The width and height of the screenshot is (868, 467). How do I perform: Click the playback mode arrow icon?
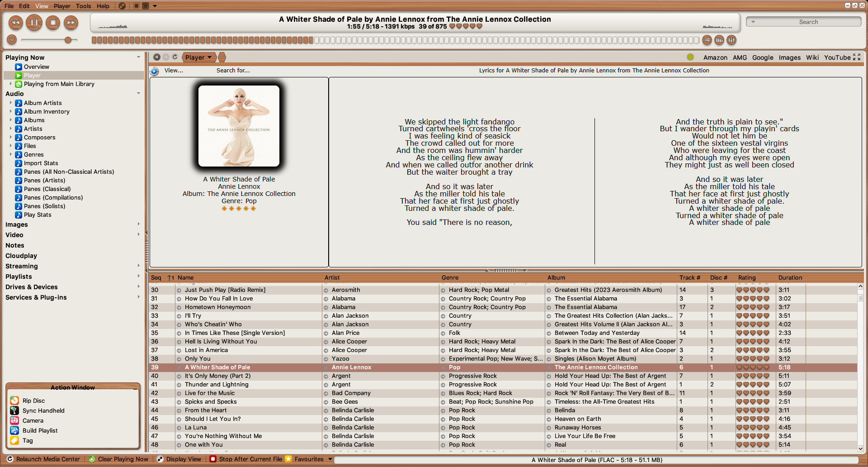(x=707, y=40)
